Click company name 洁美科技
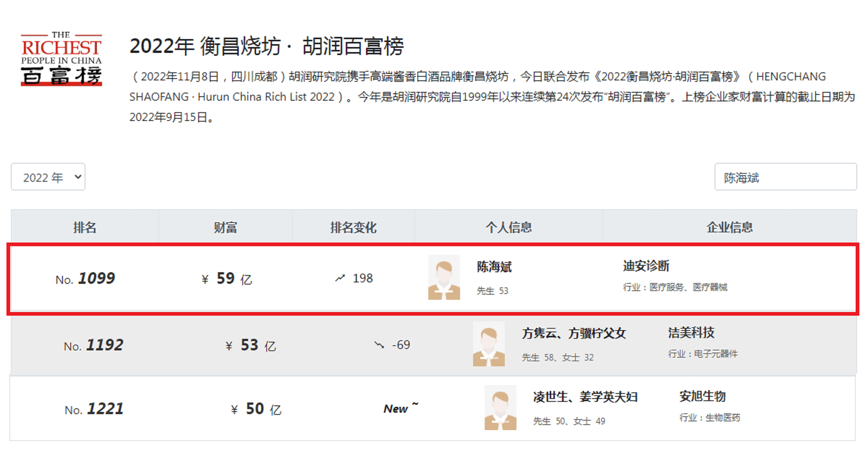Image resolution: width=868 pixels, height=459 pixels. coord(691,332)
